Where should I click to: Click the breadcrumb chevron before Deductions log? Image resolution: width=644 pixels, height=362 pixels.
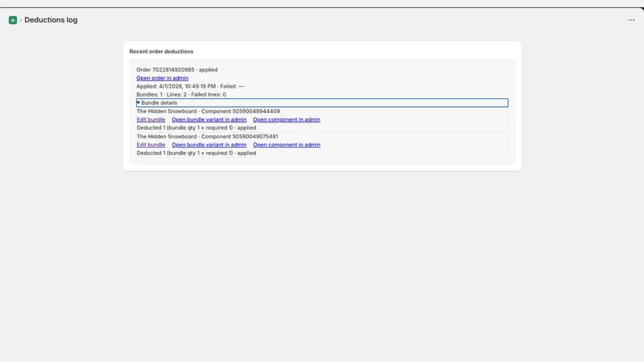[21, 20]
